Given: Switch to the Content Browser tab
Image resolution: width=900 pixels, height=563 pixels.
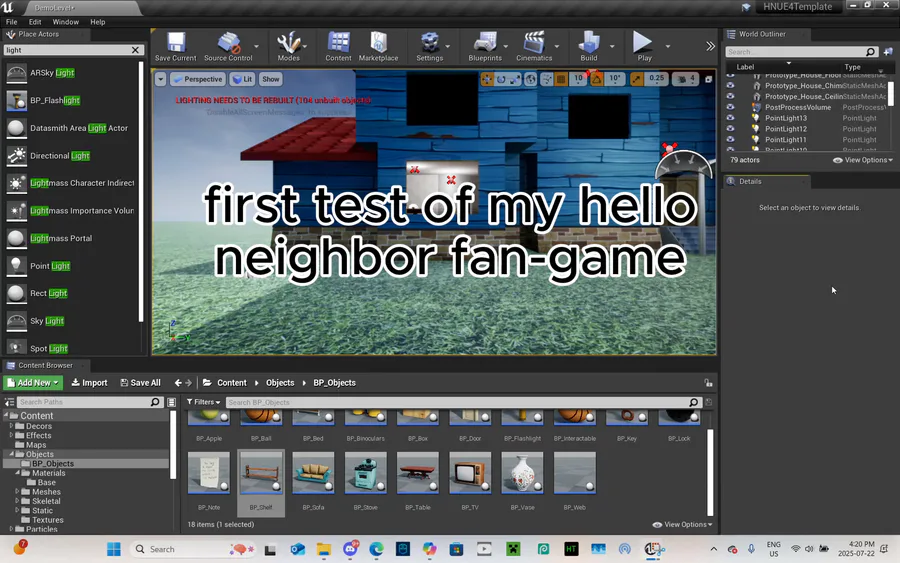Looking at the screenshot, I should tap(45, 365).
